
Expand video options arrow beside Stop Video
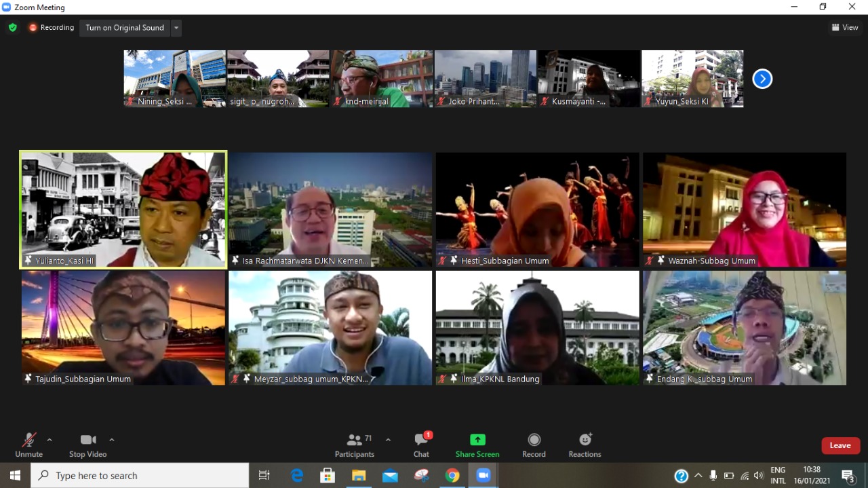click(112, 440)
